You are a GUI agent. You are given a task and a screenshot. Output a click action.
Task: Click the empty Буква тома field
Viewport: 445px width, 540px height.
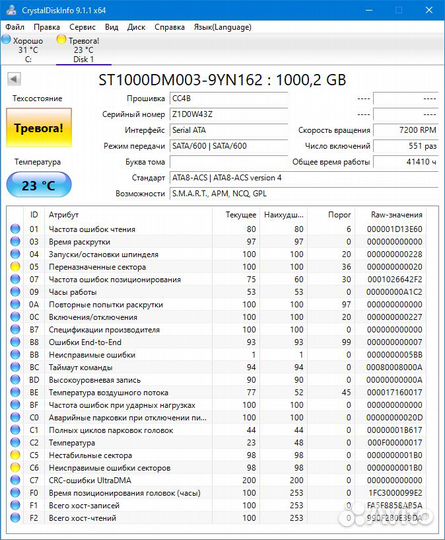coord(229,162)
